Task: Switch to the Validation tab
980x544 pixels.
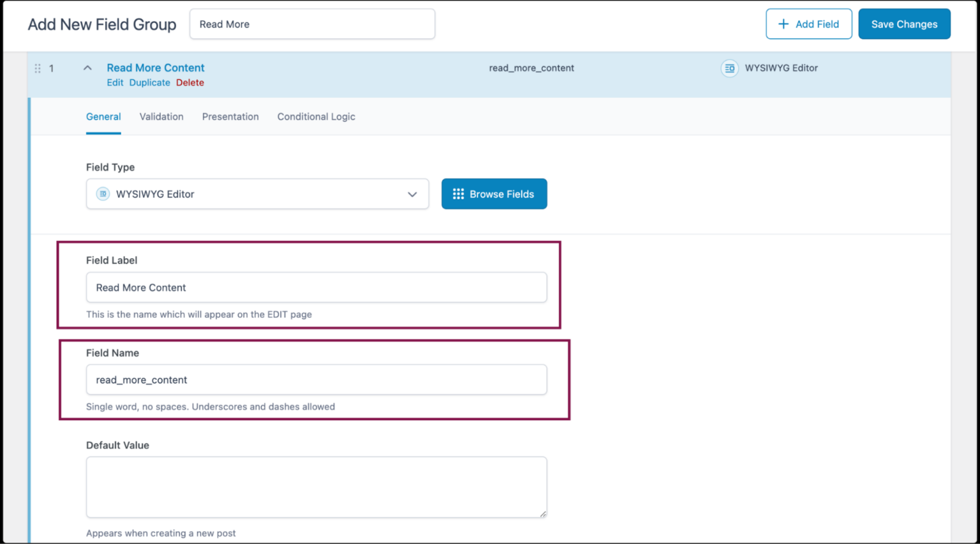Action: click(x=161, y=116)
